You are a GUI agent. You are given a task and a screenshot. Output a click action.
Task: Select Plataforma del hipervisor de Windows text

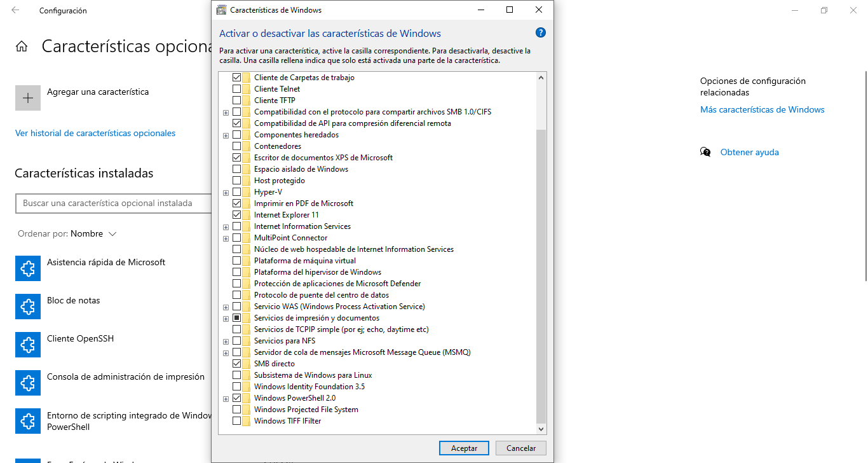coord(318,272)
